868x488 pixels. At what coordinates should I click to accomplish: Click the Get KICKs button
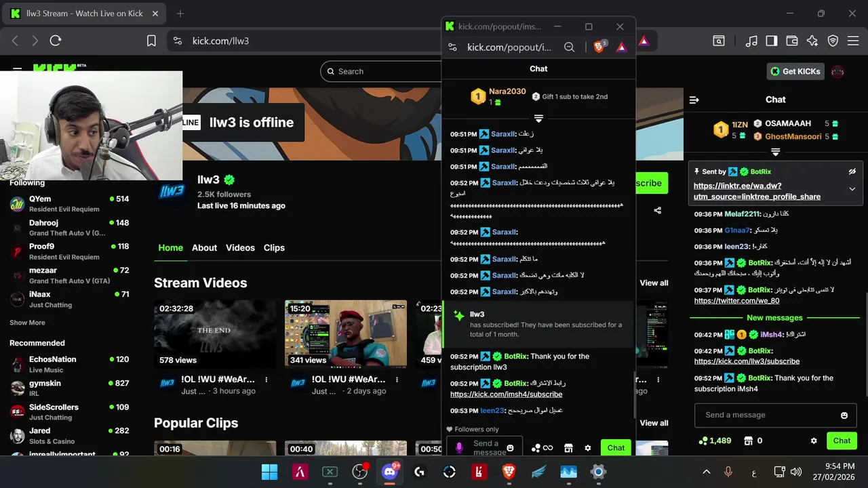click(x=795, y=71)
